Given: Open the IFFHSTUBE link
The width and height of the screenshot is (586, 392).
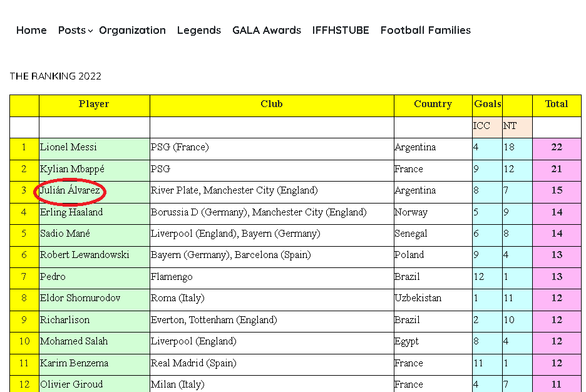Looking at the screenshot, I should 341,30.
